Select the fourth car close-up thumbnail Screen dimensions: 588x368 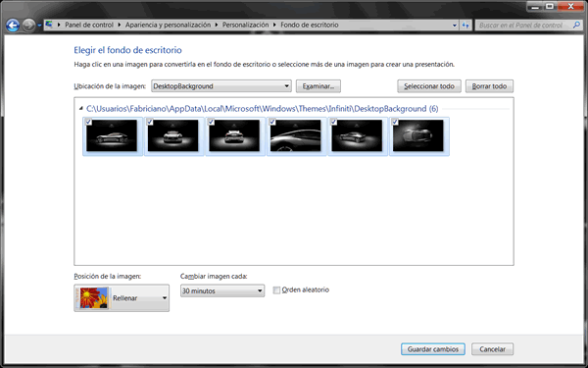(x=296, y=136)
